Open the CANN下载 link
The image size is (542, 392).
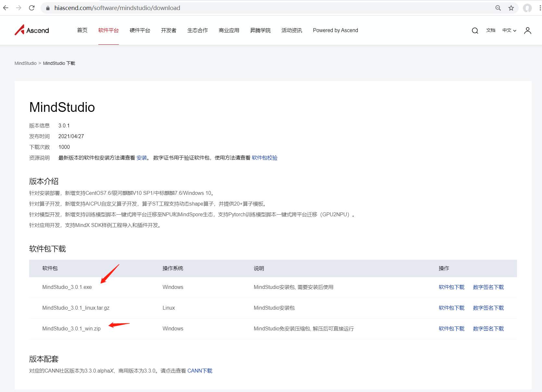click(200, 371)
